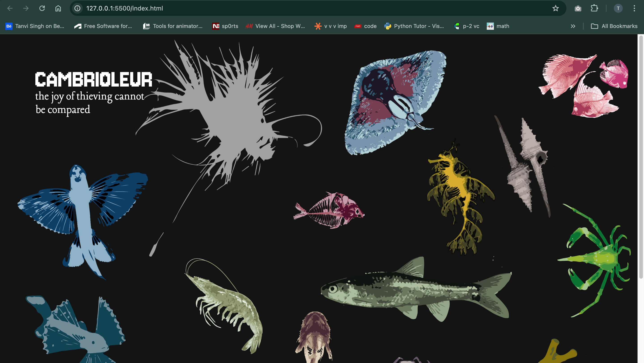Screen dimensions: 644x363
Task: Click the browser forward arrow
Action: pyautogui.click(x=26, y=8)
